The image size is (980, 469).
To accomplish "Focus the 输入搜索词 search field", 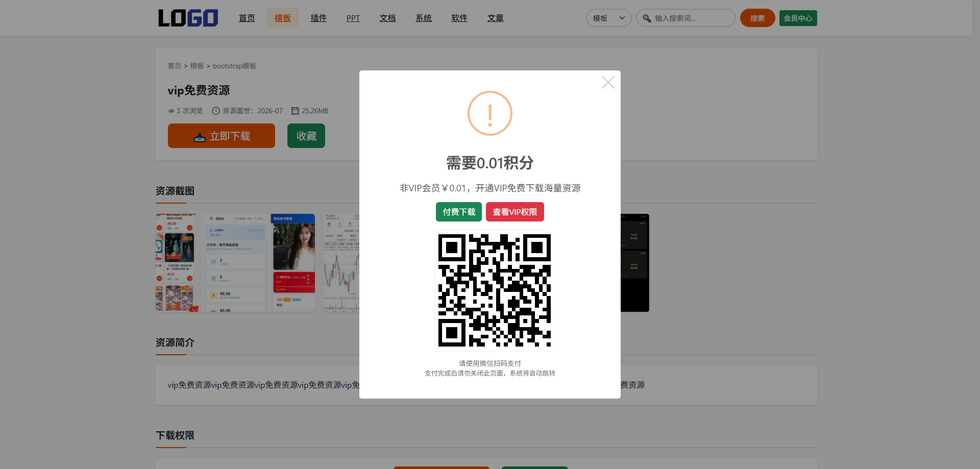I will (686, 18).
